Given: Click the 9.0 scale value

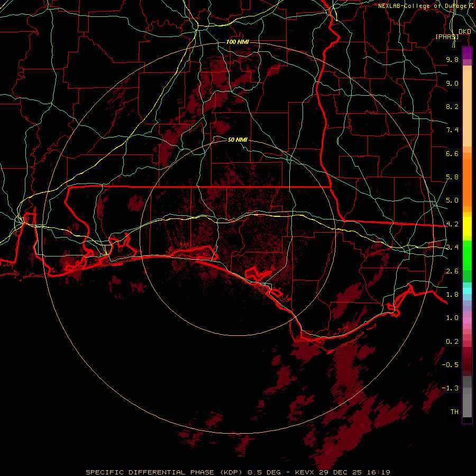Looking at the screenshot, I should click(452, 83).
